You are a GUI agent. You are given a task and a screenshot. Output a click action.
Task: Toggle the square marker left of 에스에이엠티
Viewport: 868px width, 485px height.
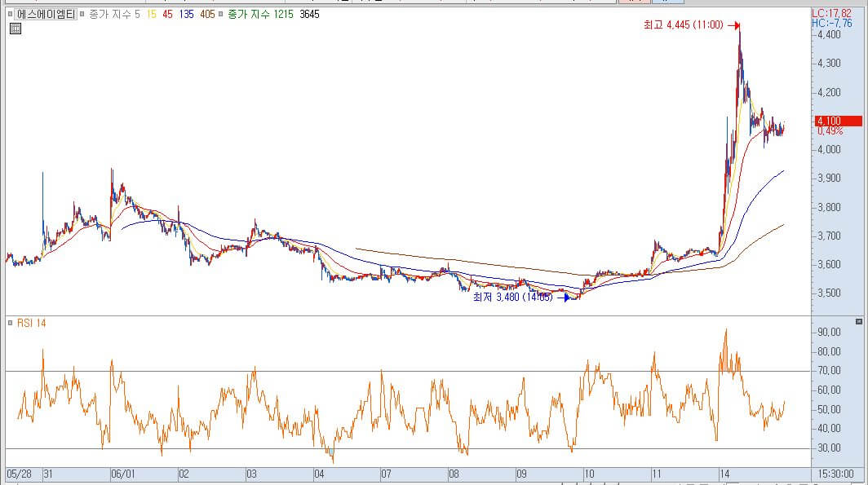point(10,15)
